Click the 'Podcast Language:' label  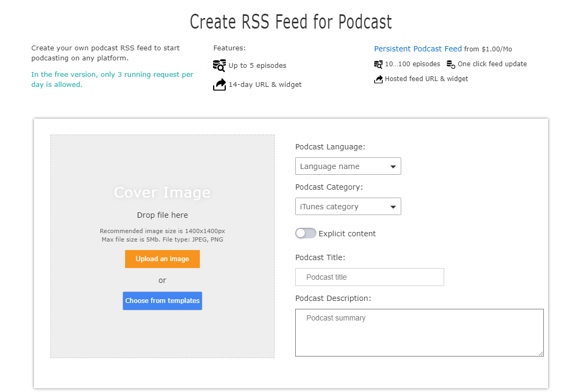(330, 147)
